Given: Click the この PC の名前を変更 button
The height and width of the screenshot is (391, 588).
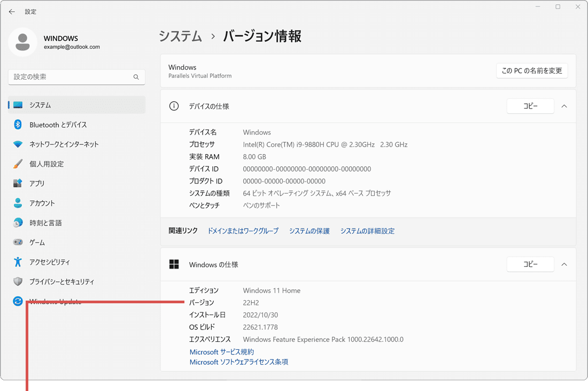Looking at the screenshot, I should 532,70.
